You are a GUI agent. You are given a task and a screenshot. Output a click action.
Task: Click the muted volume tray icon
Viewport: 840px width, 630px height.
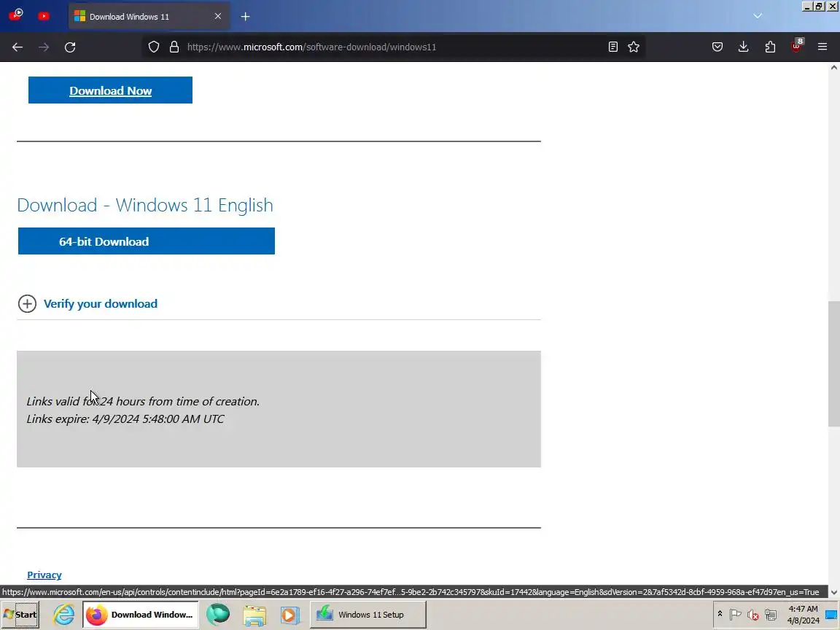tap(752, 615)
